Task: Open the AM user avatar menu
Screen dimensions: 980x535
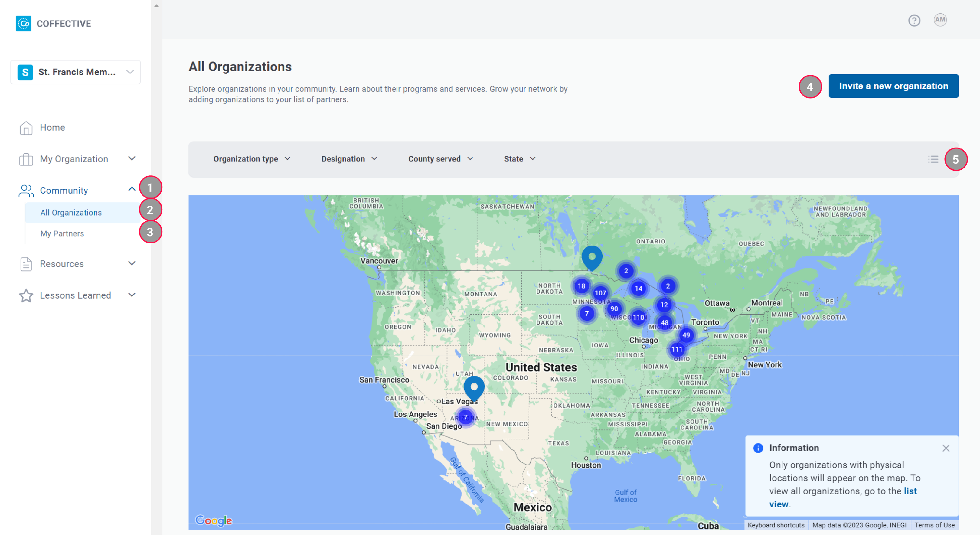Action: pyautogui.click(x=940, y=20)
